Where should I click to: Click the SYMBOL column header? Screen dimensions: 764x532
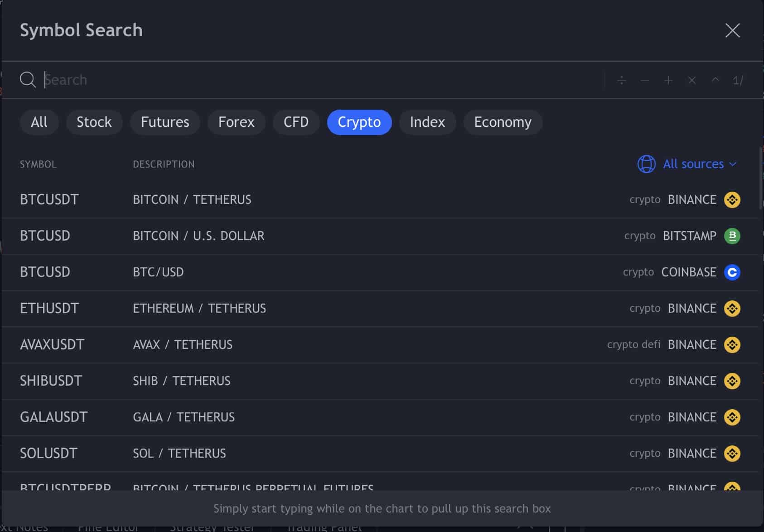click(x=38, y=164)
